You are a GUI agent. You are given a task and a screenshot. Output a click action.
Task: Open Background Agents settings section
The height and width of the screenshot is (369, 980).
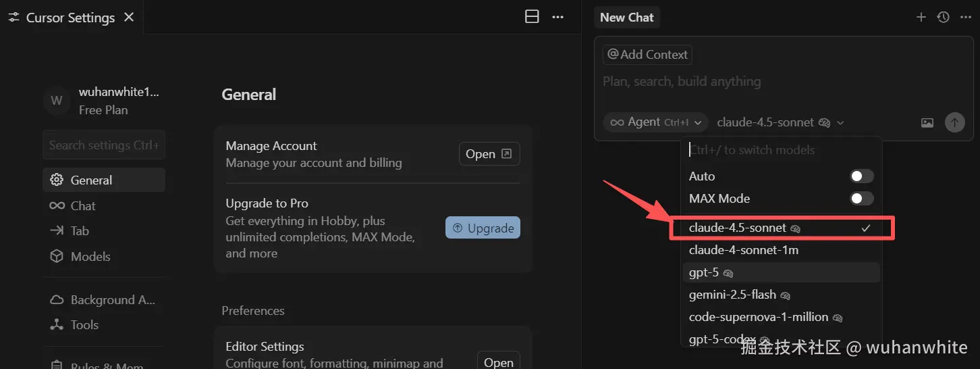[x=104, y=300]
